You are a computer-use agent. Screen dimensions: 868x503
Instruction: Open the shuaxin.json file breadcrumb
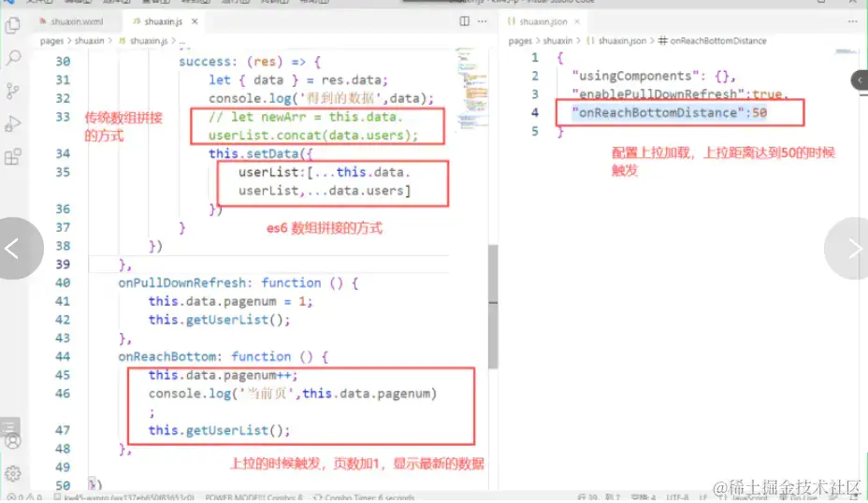click(616, 41)
